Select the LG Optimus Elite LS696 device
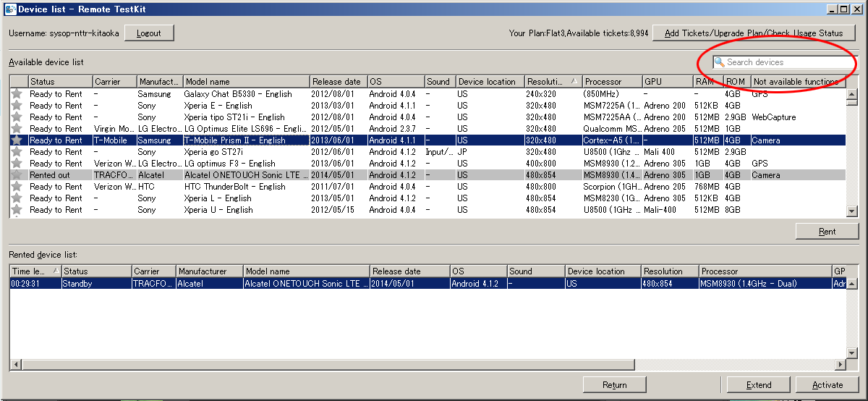Viewport: 868px width, 401px height. click(x=427, y=128)
